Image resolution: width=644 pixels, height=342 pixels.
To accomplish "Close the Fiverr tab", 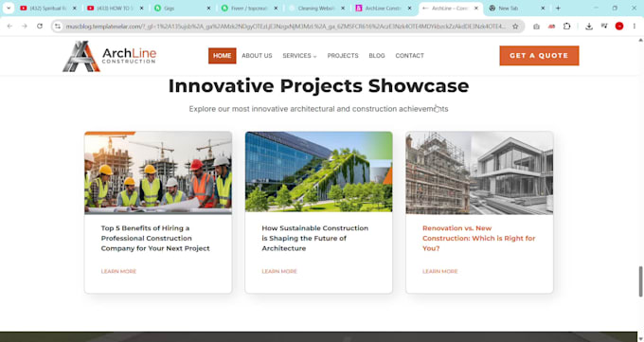I will coord(276,9).
